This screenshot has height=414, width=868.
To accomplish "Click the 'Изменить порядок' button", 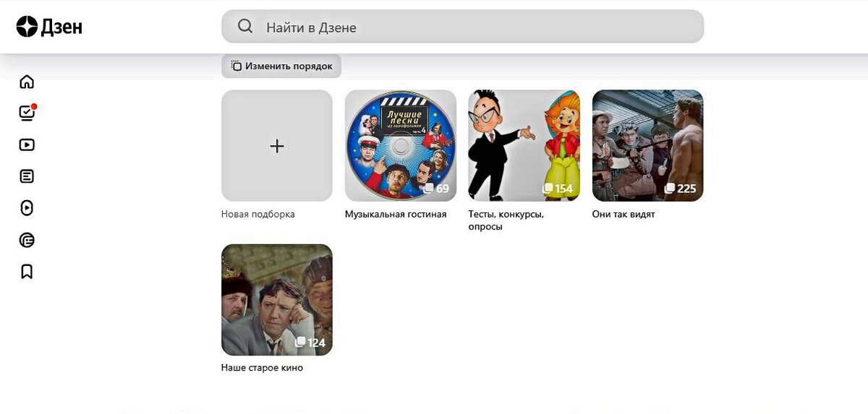I will point(281,66).
